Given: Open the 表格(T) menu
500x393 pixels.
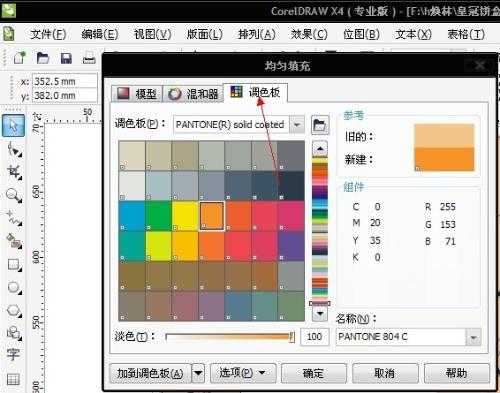Looking at the screenshot, I should tap(466, 34).
